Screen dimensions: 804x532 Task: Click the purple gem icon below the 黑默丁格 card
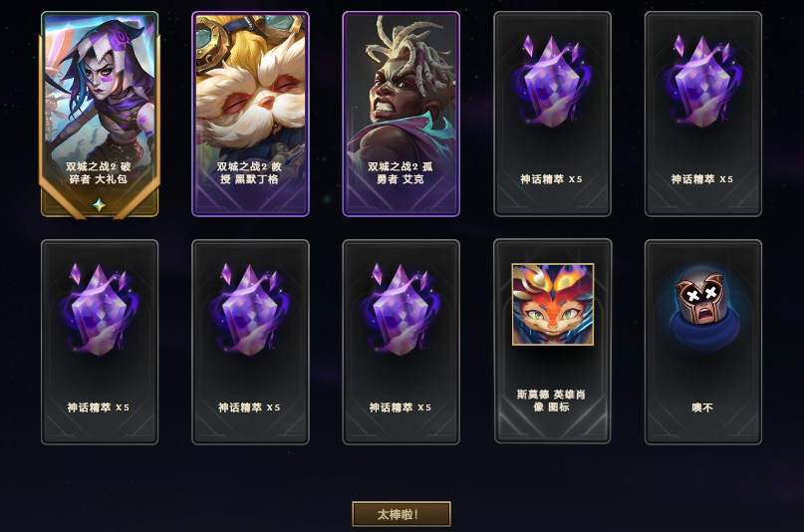(x=250, y=309)
